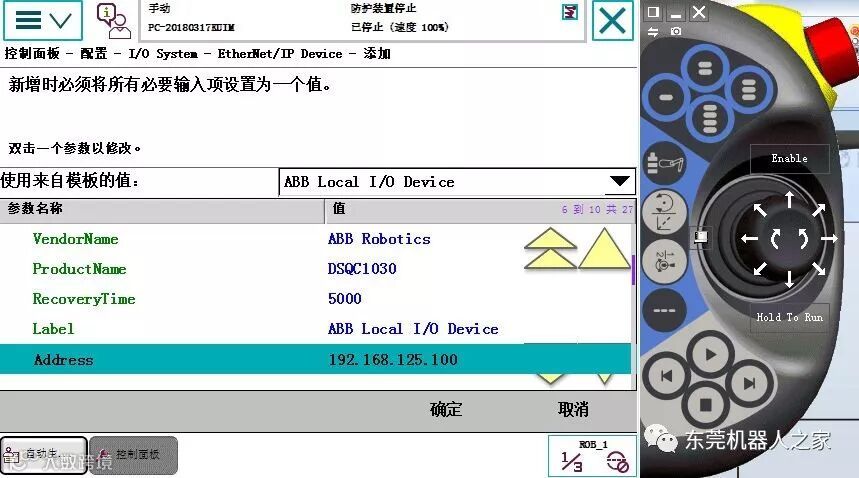
Task: Click the status bar event log icon
Action: [570, 11]
